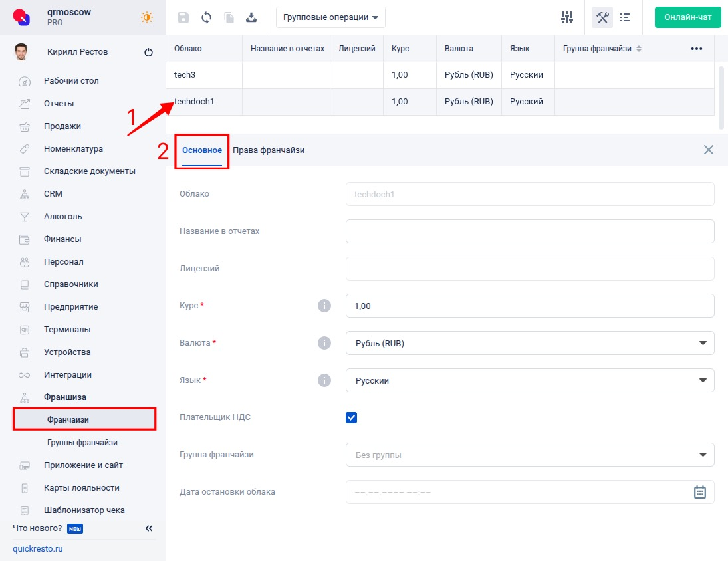The height and width of the screenshot is (561, 728).
Task: Open Карты лояльности in sidebar
Action: (81, 488)
